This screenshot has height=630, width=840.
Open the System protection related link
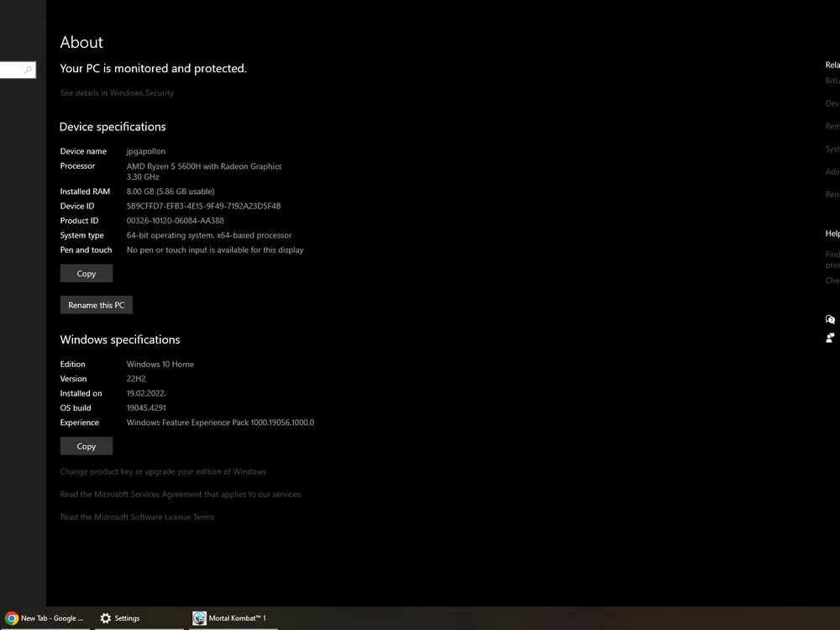pyautogui.click(x=832, y=150)
